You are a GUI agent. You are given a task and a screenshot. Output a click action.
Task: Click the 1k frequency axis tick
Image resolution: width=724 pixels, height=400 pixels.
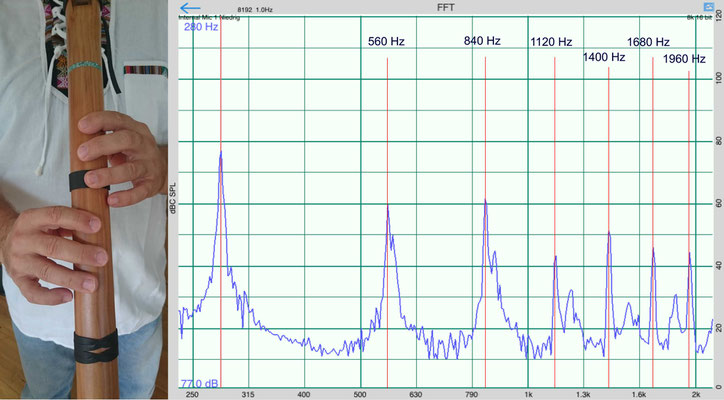(x=528, y=394)
